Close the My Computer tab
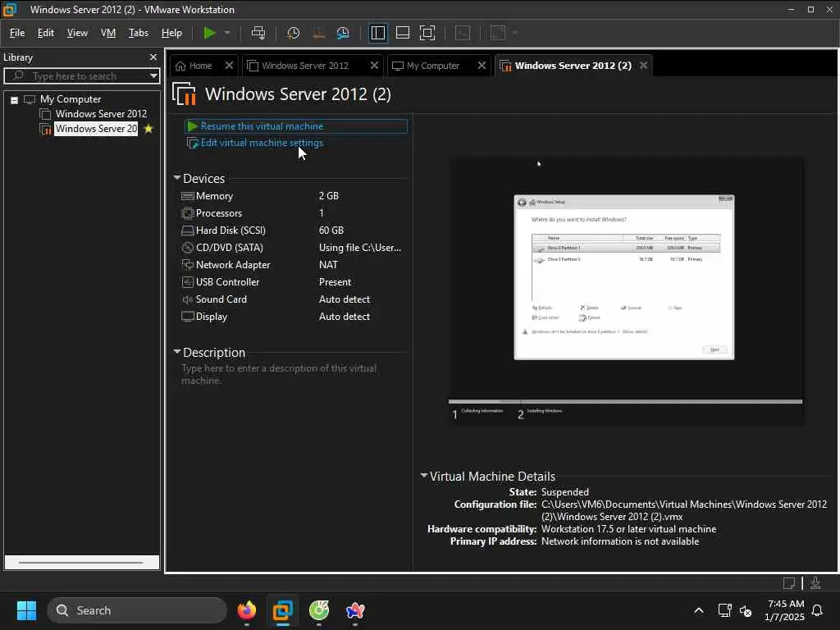Image resolution: width=840 pixels, height=630 pixels. pos(482,66)
